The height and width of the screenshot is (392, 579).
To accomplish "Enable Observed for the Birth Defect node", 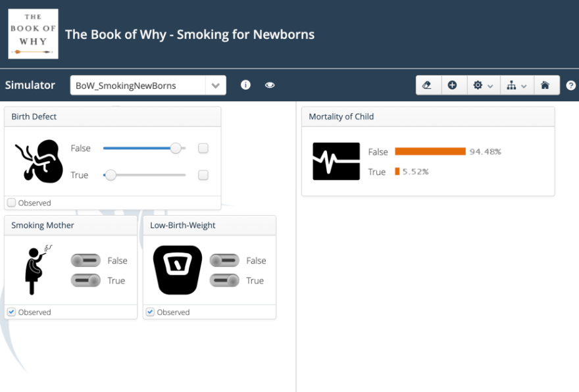I will click(11, 203).
